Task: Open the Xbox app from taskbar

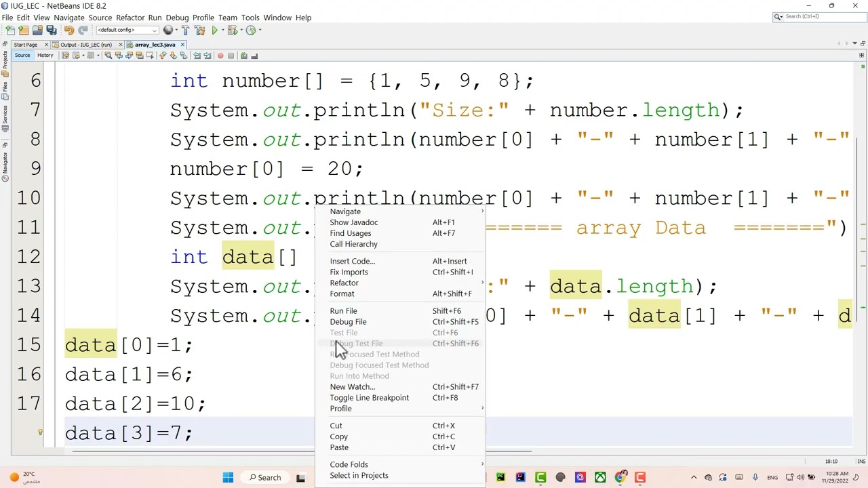Action: [x=600, y=477]
